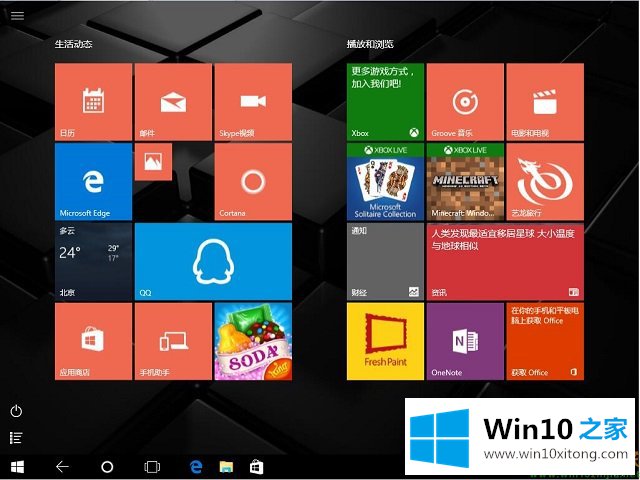Viewport: 640px width, 480px height.
Task: Open the Get Office (获取 Office) tile
Action: (x=545, y=341)
